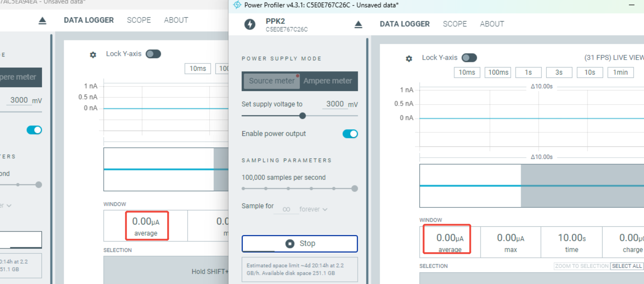Click the samples per second slider handle

tap(354, 189)
